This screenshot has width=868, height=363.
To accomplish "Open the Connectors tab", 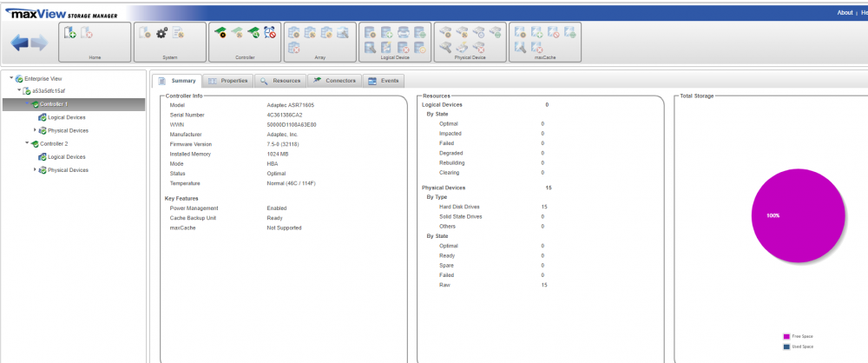I will [334, 81].
